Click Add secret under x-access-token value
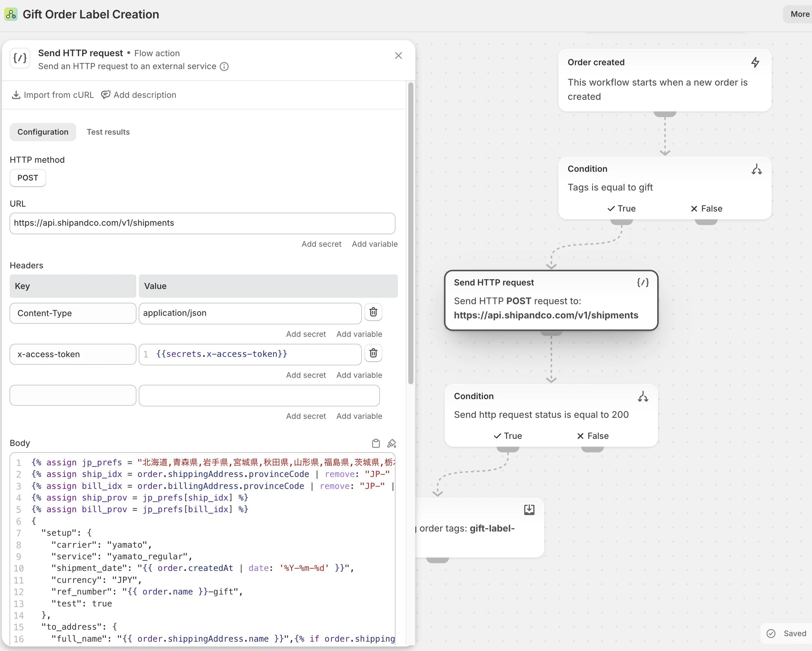The width and height of the screenshot is (812, 651). pos(306,375)
